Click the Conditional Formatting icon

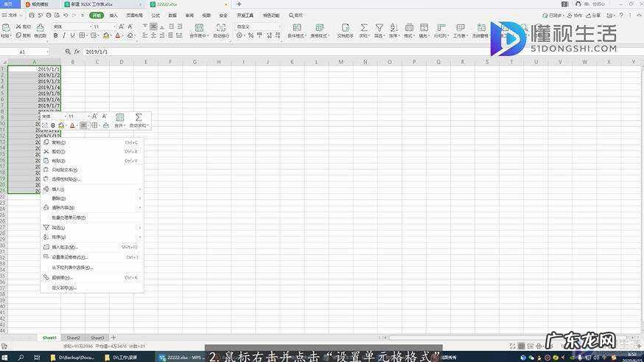click(297, 27)
